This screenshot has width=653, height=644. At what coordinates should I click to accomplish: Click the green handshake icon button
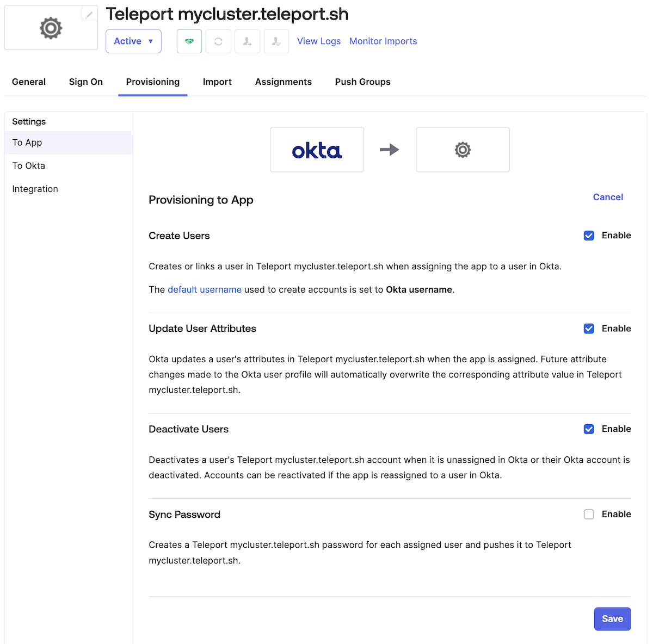pos(189,41)
